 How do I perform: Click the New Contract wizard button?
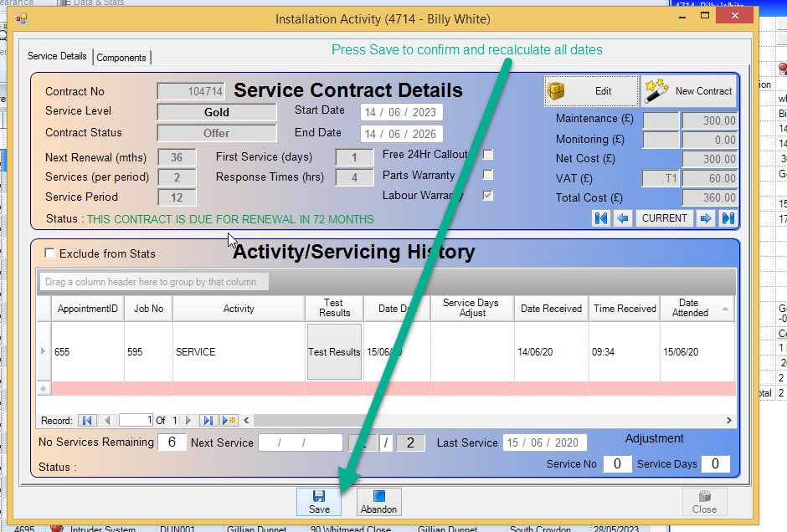tap(688, 91)
